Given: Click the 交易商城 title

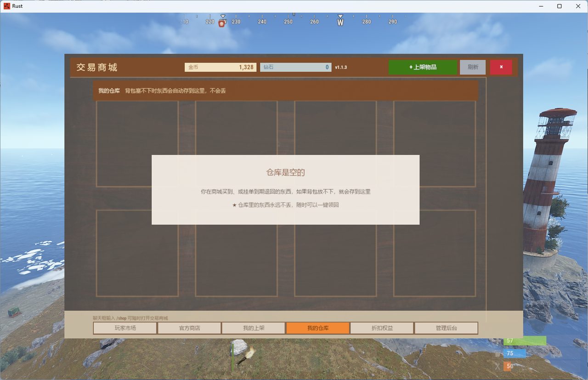Looking at the screenshot, I should [x=97, y=67].
